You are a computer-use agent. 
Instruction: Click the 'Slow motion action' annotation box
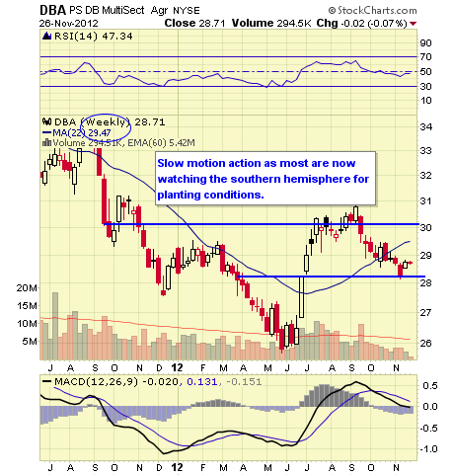tap(265, 179)
